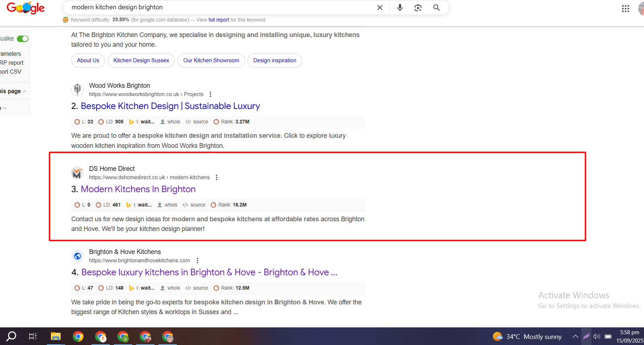
Task: Select the 'Our Kitchen Showroom' sitelink chip
Action: coord(211,60)
